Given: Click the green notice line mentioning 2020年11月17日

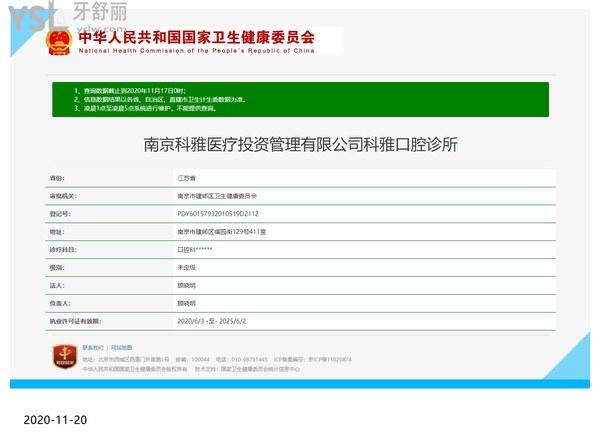Looking at the screenshot, I should (130, 91).
